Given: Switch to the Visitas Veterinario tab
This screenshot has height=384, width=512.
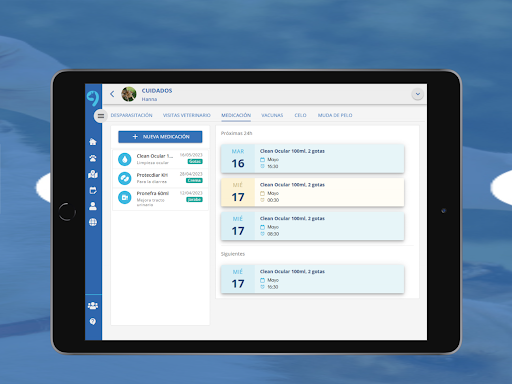Looking at the screenshot, I should (x=187, y=115).
